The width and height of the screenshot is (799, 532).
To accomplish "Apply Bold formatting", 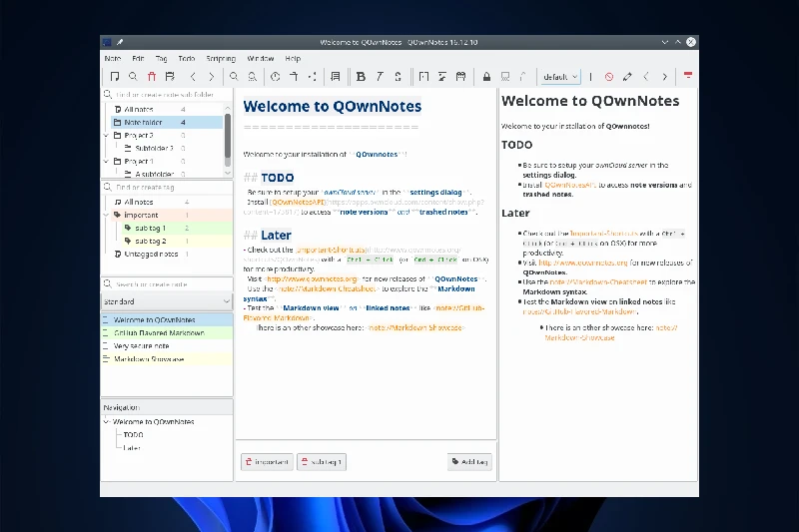I will (361, 77).
